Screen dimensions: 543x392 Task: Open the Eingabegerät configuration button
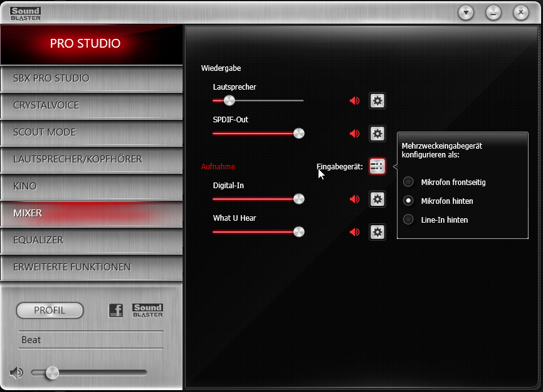pos(377,166)
